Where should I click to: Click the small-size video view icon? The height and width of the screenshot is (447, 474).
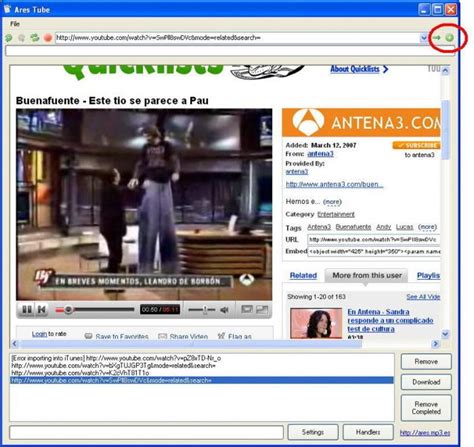(247, 309)
